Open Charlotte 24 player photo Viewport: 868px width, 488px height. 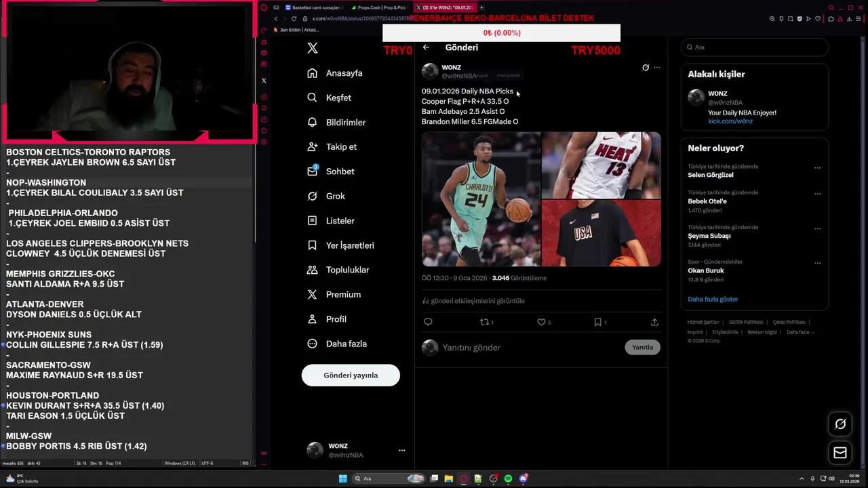click(x=481, y=199)
